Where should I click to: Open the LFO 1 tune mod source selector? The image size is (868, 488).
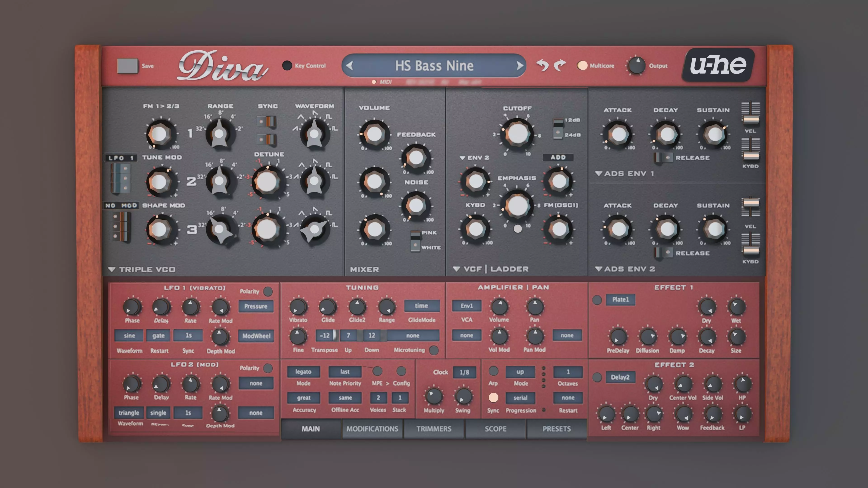121,158
